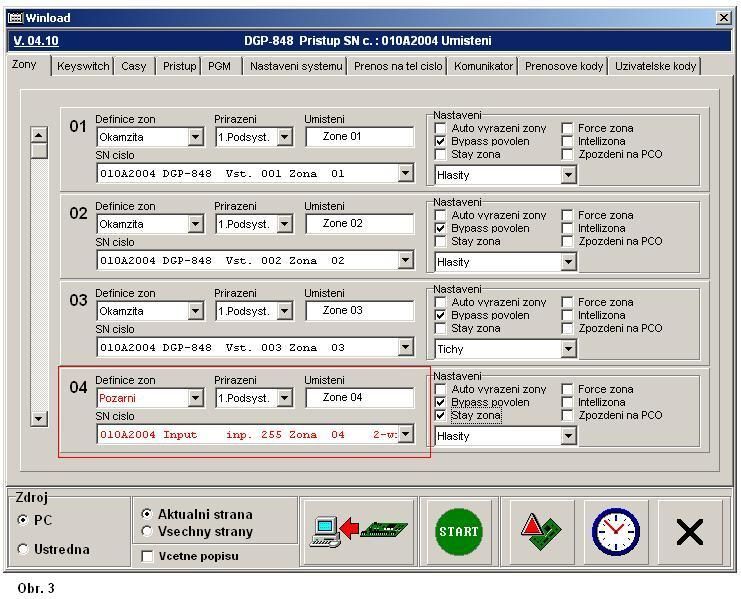This screenshot has height=599, width=741.
Task: Expand zone 04 SN cislo dropdown
Action: coord(405,434)
